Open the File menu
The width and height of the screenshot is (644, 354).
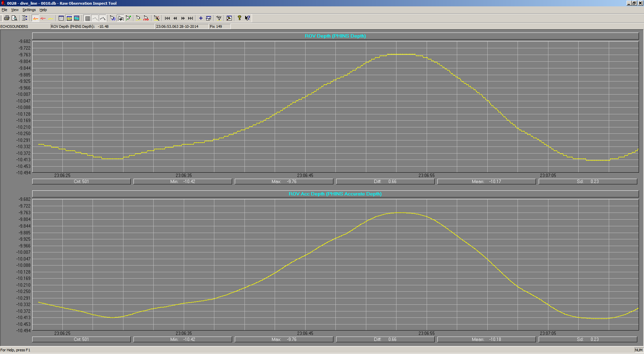[4, 10]
